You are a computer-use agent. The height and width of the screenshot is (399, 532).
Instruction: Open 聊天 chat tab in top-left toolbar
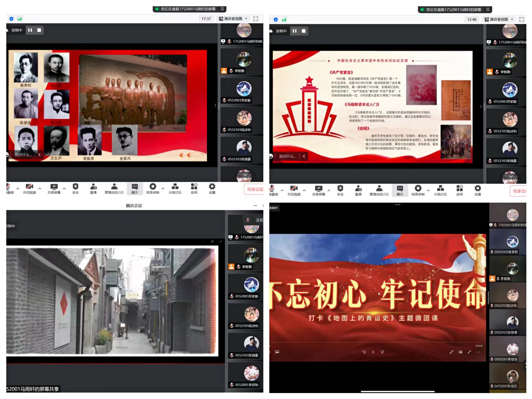point(135,188)
